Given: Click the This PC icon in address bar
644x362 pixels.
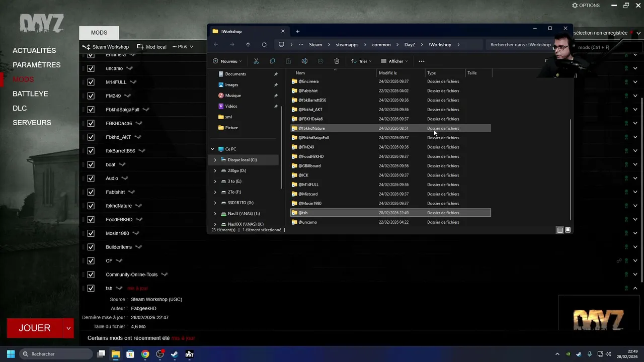Looking at the screenshot, I should [281, 45].
